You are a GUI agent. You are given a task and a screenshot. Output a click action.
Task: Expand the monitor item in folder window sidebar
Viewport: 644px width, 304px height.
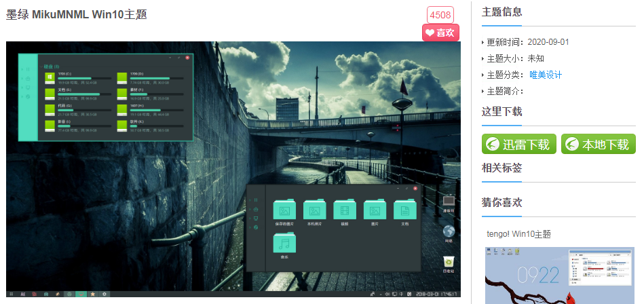255,218
